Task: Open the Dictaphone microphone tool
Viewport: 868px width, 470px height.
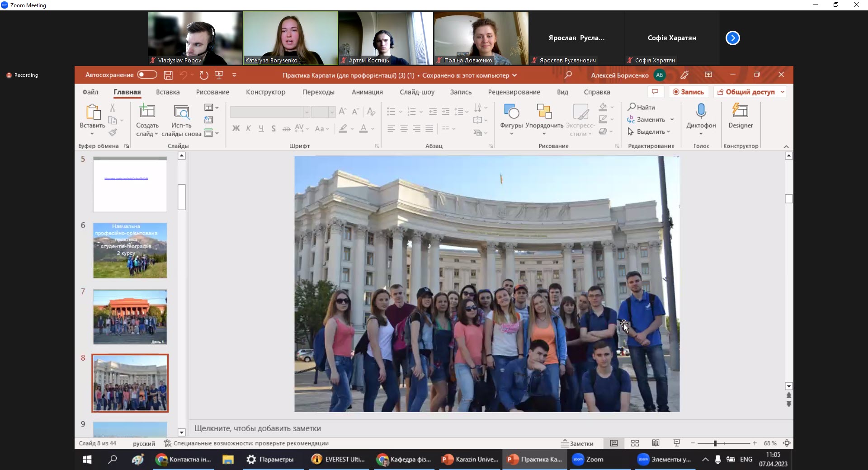Action: [701, 111]
